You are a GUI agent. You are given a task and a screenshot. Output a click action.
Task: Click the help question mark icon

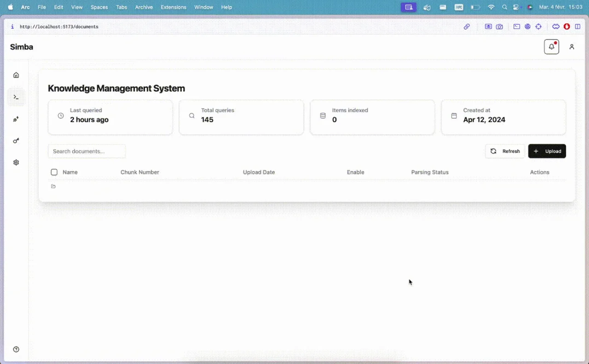click(16, 349)
